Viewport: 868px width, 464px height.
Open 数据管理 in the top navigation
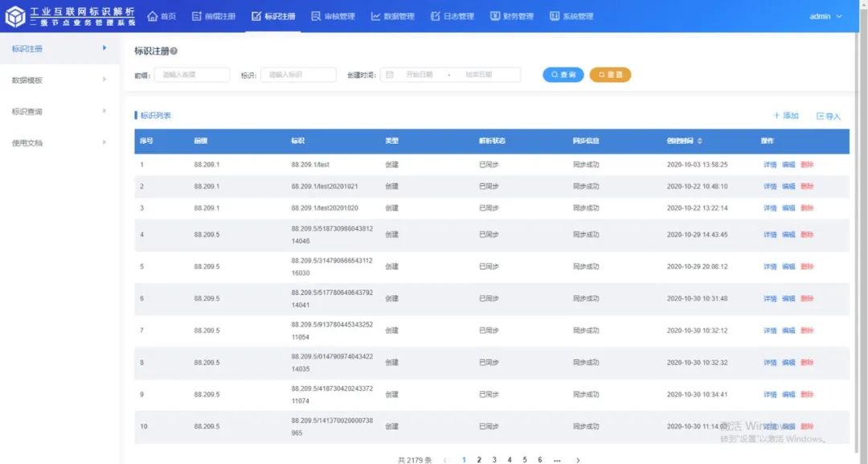pos(392,16)
